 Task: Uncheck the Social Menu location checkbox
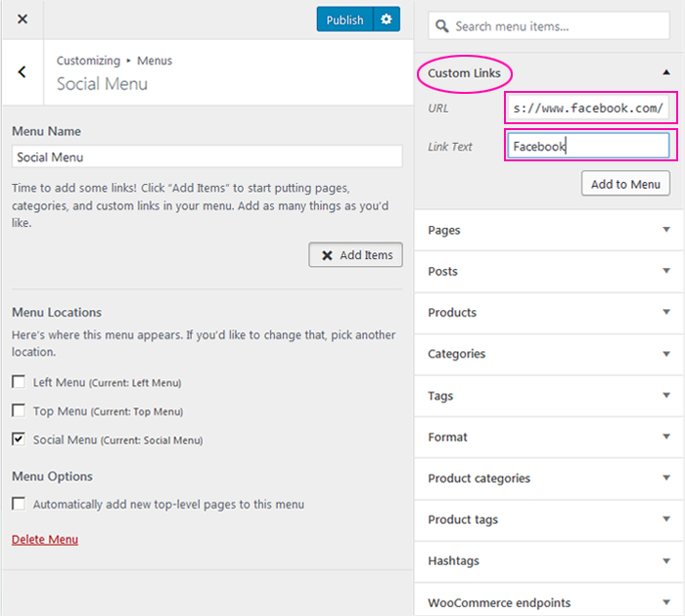19,439
